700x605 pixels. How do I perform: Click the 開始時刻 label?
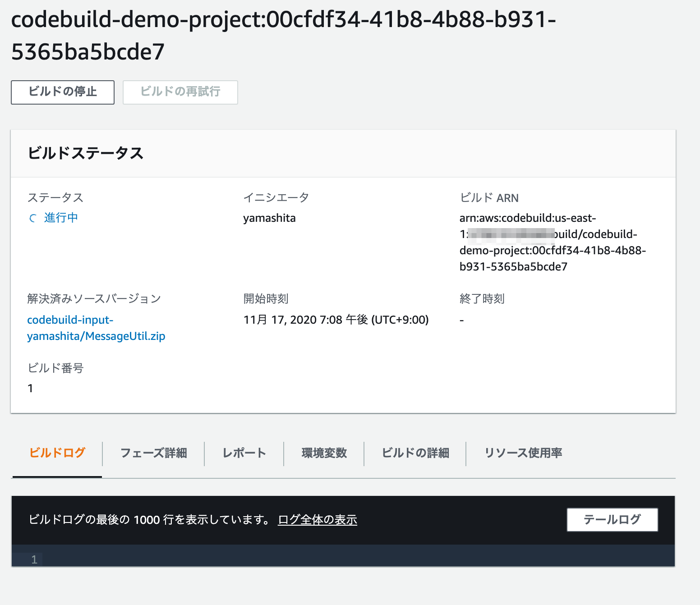(266, 298)
